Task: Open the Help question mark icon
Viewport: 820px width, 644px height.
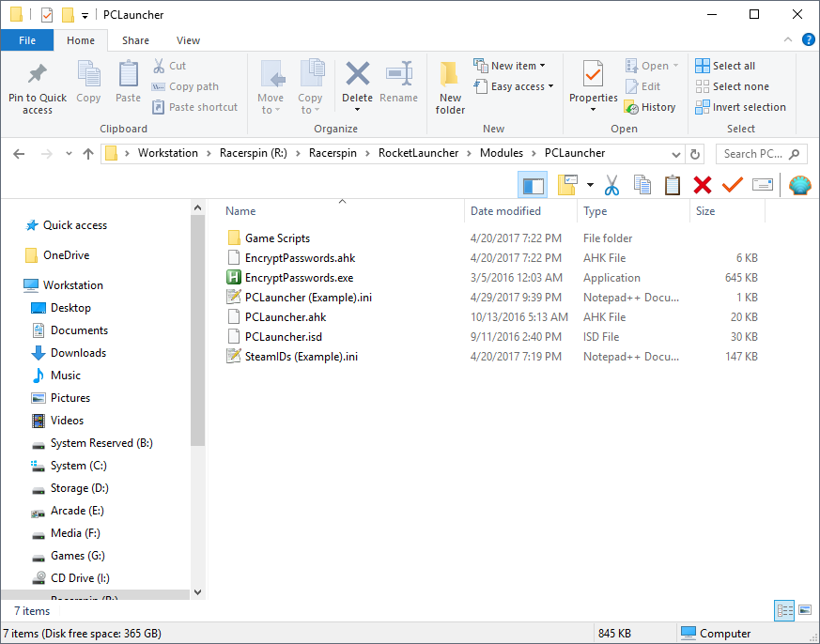Action: [808, 39]
